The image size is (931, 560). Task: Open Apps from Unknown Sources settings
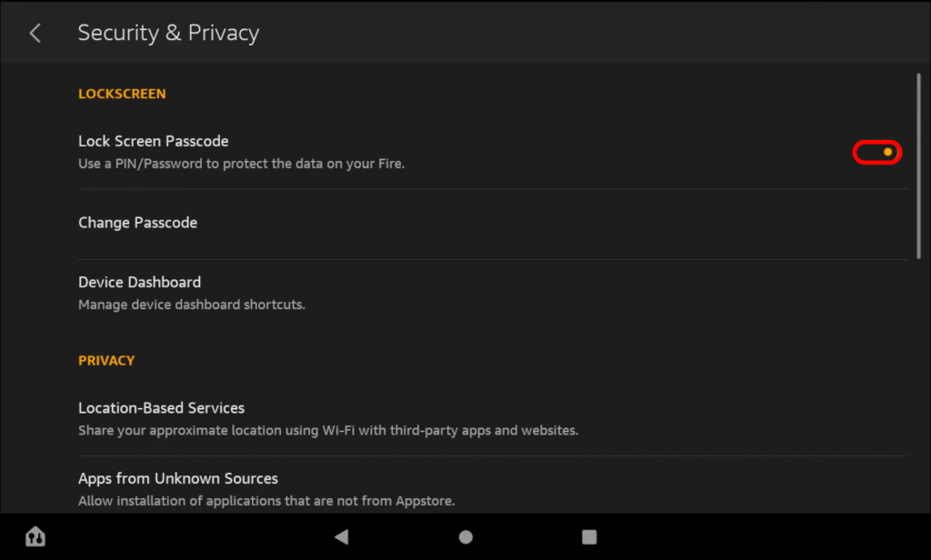178,477
